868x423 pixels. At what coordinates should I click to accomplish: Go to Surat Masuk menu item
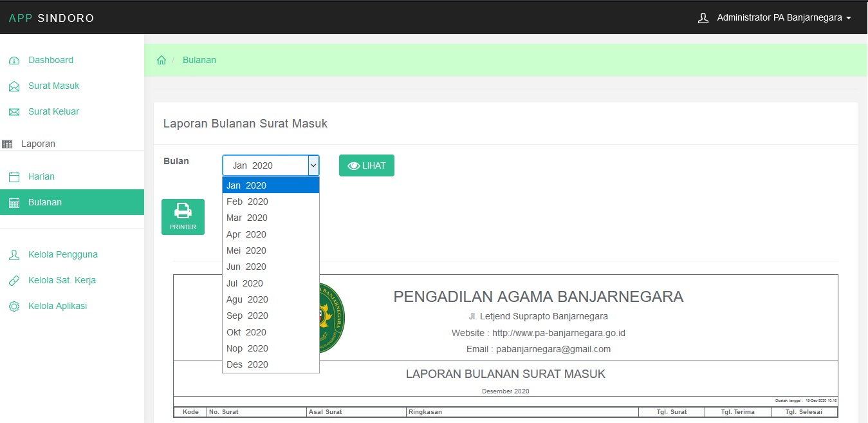[53, 86]
